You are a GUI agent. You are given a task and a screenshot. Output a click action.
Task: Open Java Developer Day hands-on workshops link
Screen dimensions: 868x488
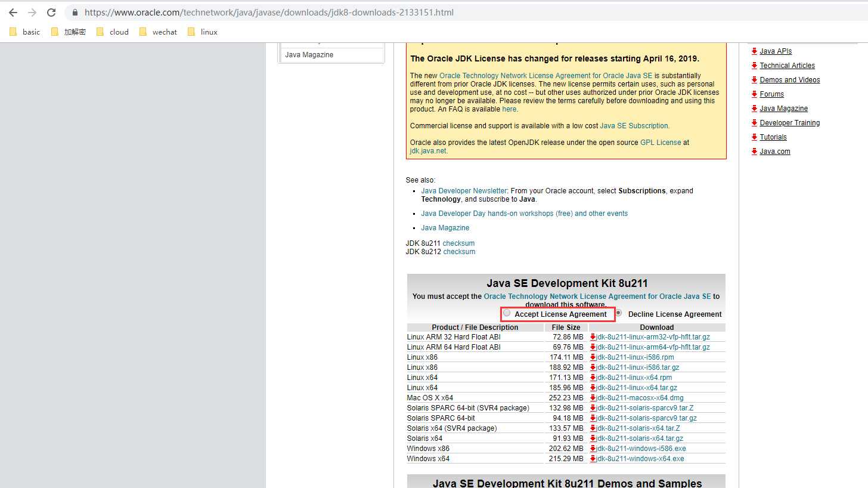coord(524,214)
